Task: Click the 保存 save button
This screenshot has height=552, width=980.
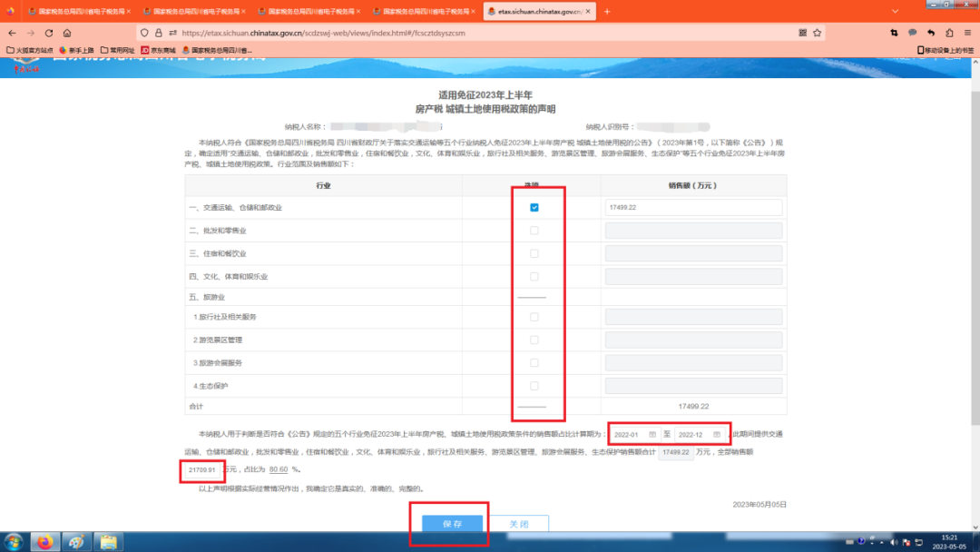Action: tap(453, 524)
